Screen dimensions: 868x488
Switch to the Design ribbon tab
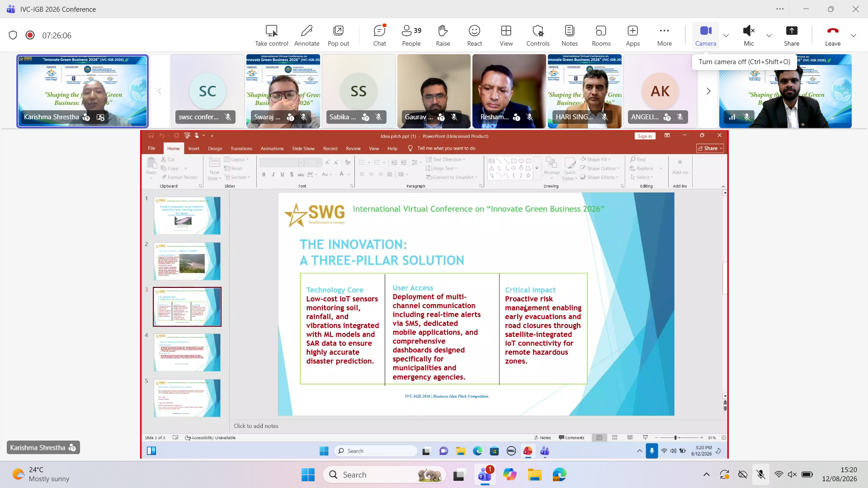[215, 148]
